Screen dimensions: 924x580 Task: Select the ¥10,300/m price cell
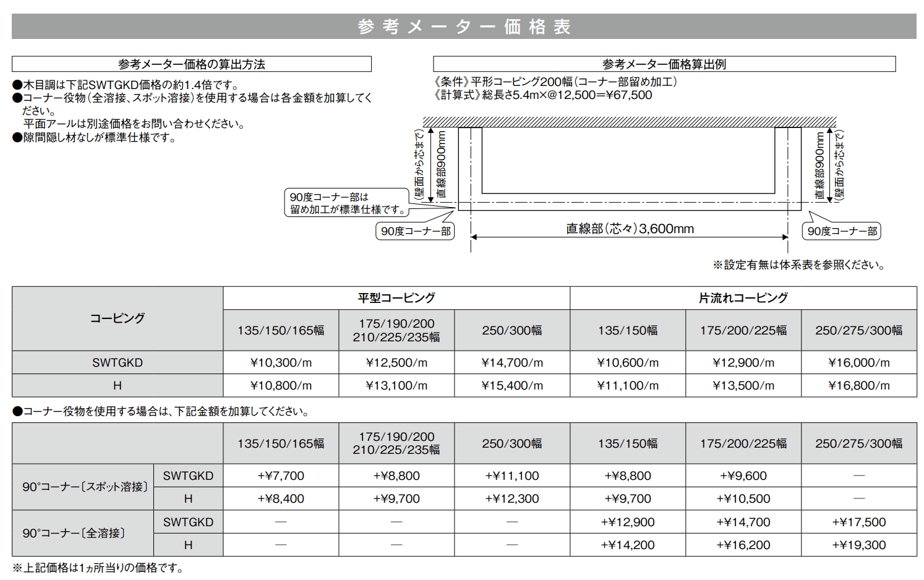280,362
